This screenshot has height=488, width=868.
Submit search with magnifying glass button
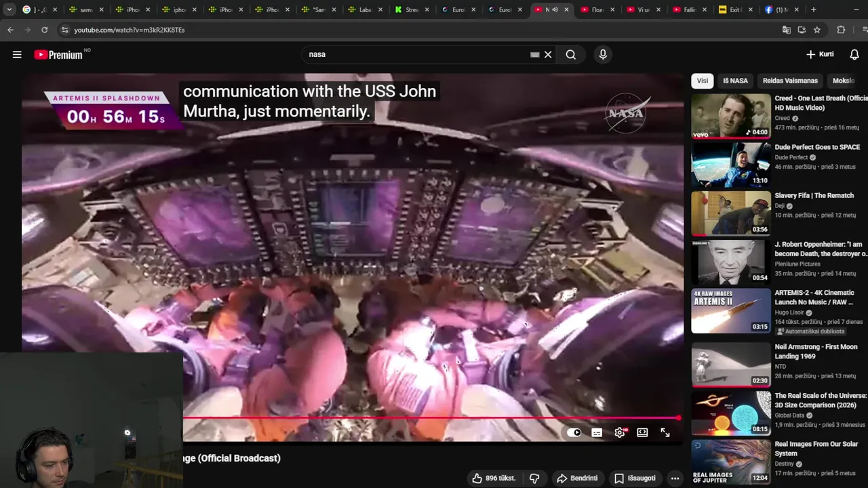(x=571, y=54)
